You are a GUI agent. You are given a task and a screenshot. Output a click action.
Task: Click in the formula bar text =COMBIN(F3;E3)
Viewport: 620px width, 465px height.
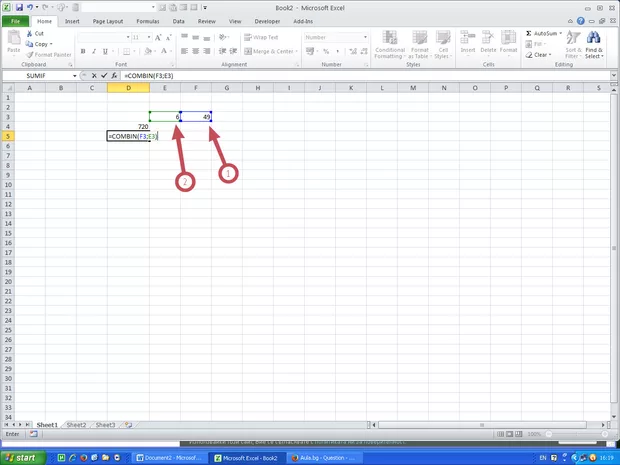point(149,76)
